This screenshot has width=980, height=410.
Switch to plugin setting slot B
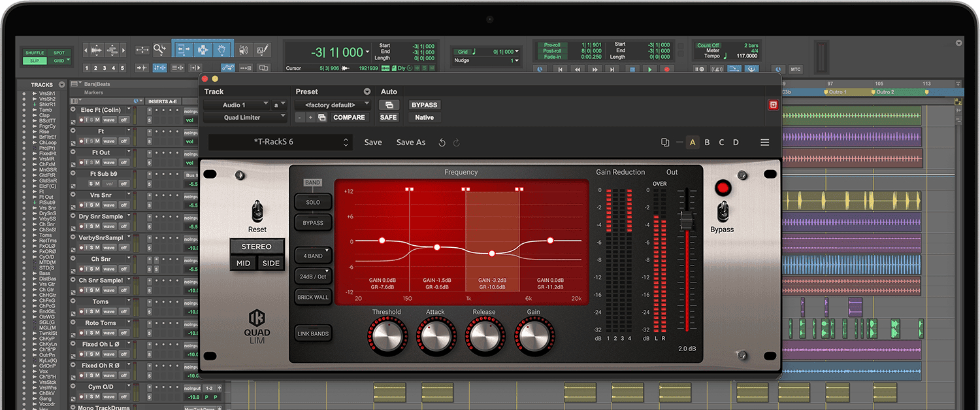click(707, 142)
